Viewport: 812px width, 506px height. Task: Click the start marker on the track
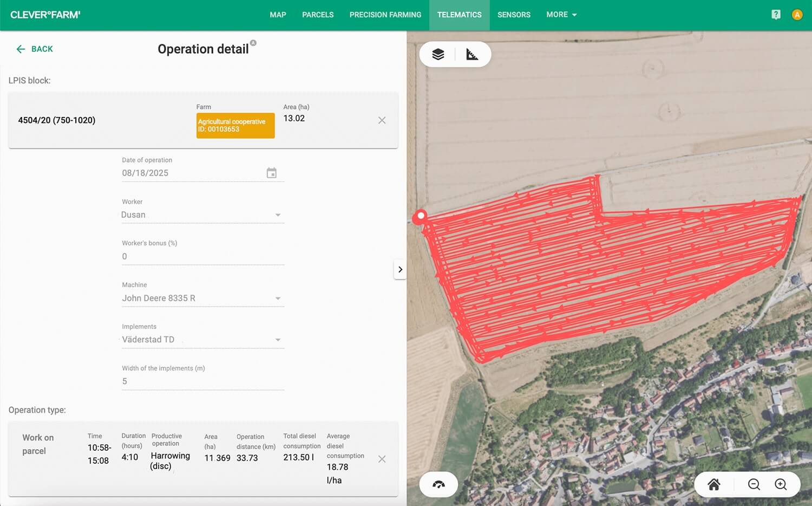(x=421, y=216)
